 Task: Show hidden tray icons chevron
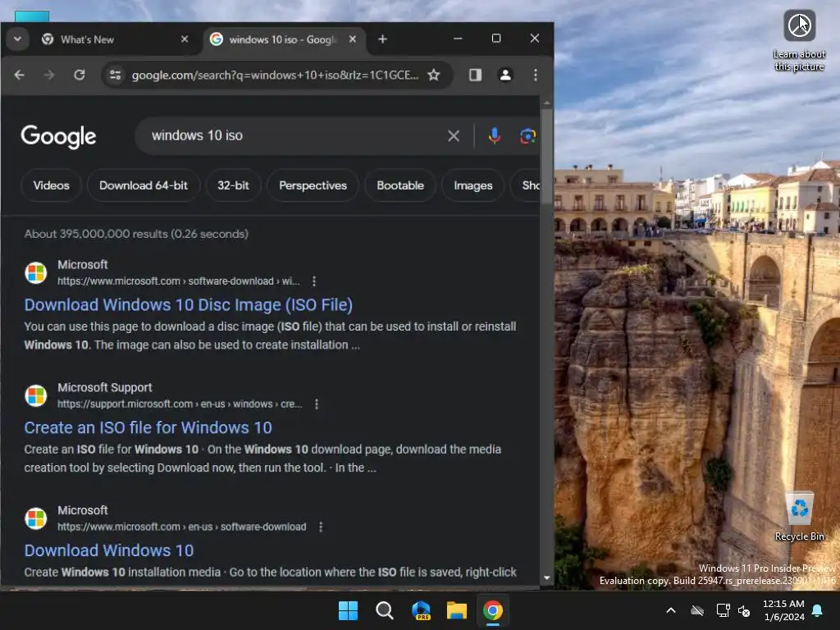(x=671, y=610)
